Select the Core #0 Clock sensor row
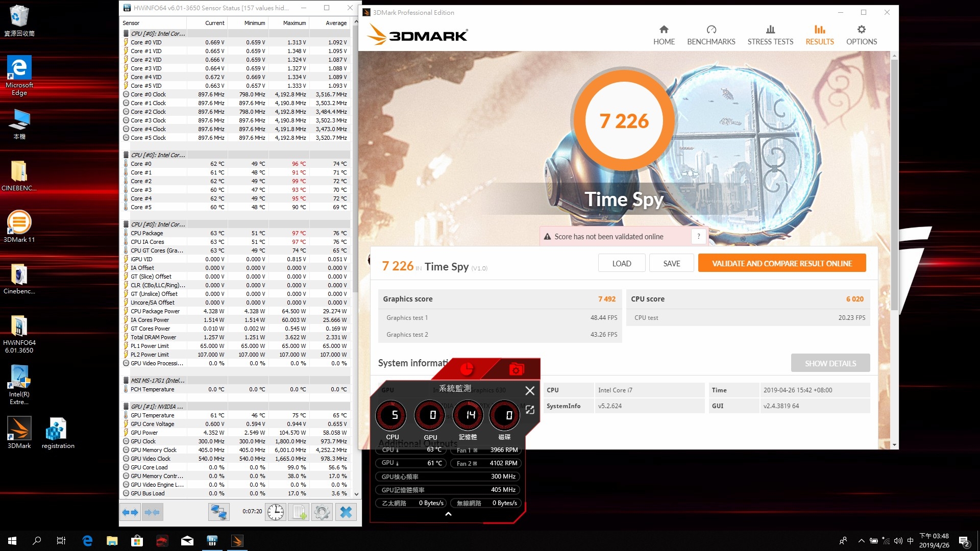Screen dimensions: 980x551 point(235,94)
